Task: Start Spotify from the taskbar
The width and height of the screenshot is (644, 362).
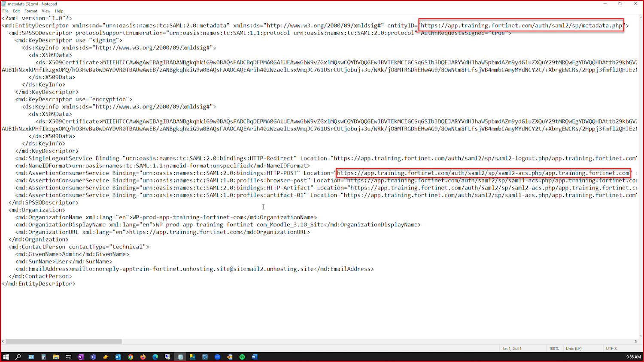Action: point(241,356)
